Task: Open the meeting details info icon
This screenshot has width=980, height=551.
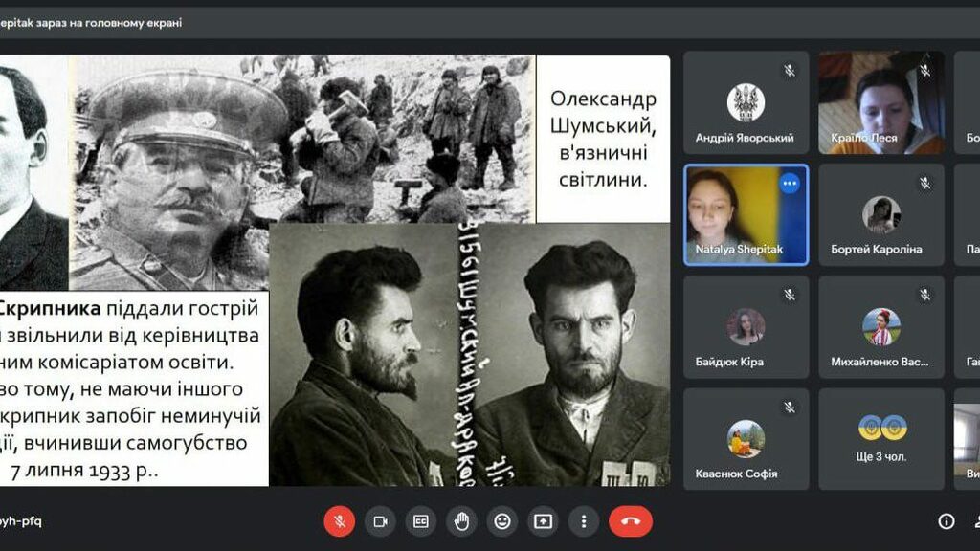Action: coord(946,521)
